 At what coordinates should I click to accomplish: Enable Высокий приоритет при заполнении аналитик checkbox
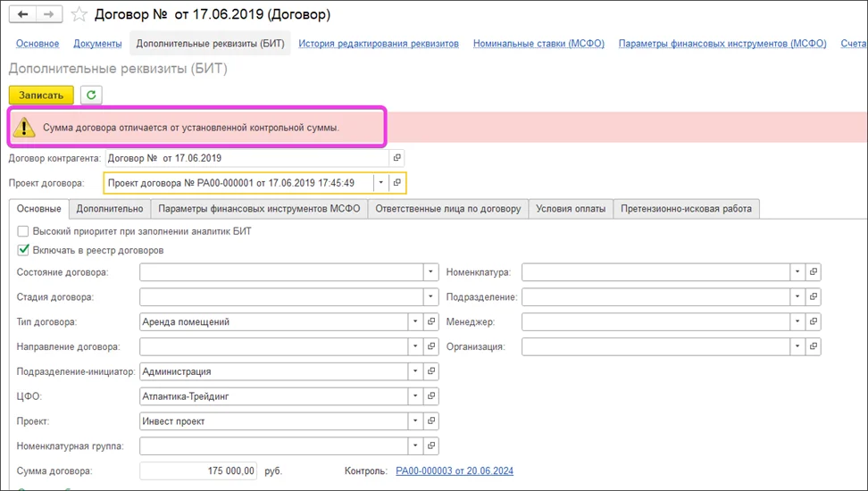click(23, 231)
